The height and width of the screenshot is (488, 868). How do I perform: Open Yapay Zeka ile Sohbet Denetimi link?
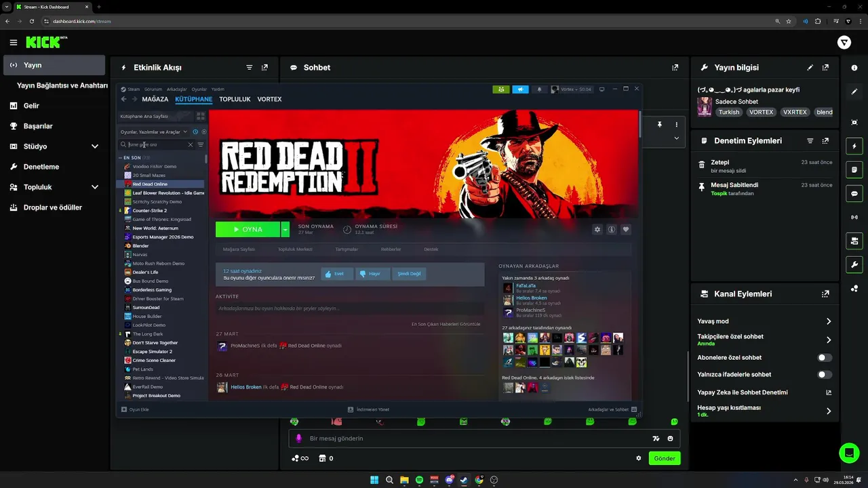click(764, 392)
